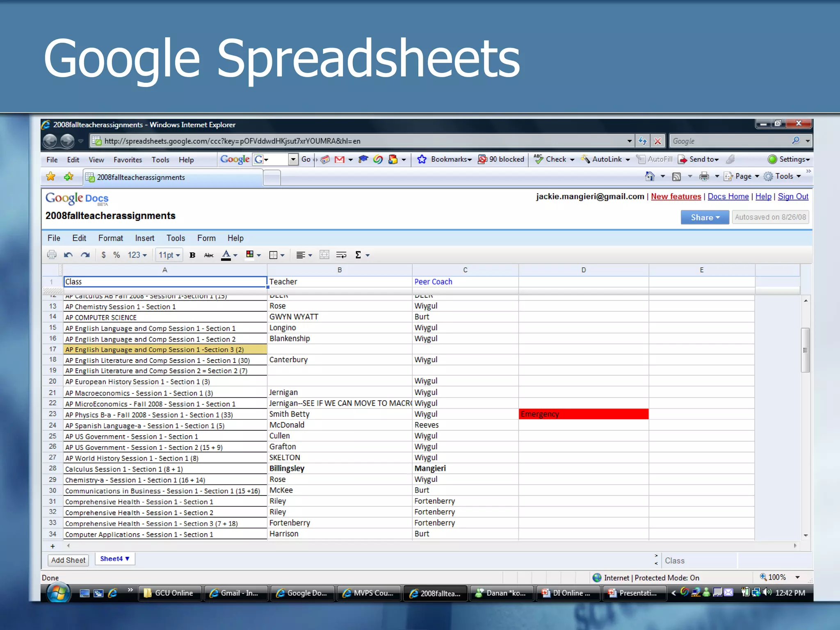Open spreadsheet Format menu

pos(110,238)
